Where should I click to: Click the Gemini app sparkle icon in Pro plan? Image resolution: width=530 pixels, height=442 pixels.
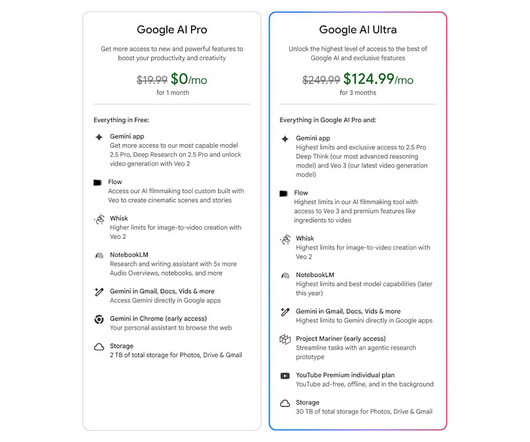point(99,137)
